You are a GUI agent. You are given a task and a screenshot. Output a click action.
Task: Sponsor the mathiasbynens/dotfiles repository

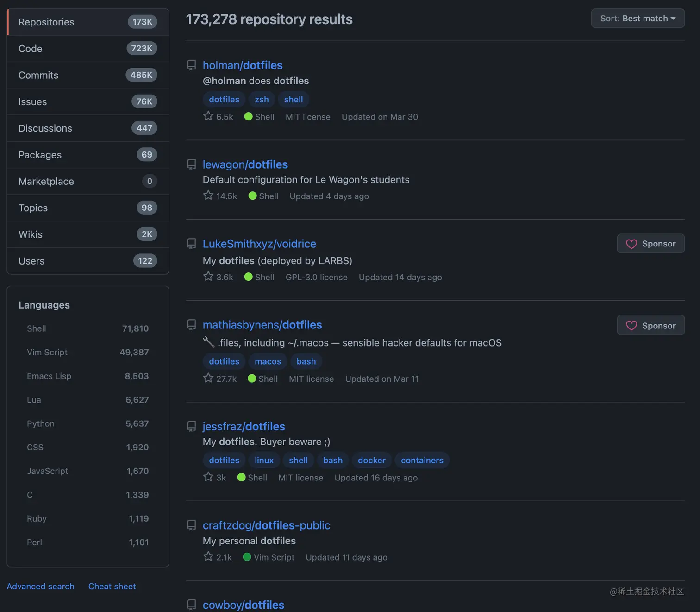coord(650,325)
